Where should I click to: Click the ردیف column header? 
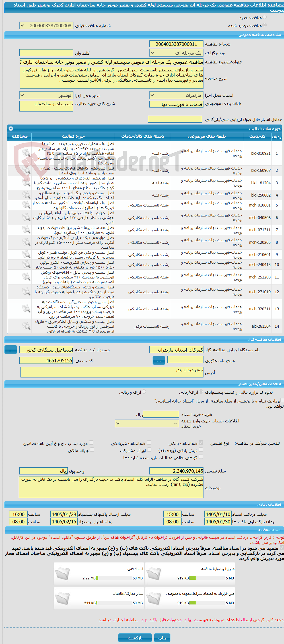pos(277,137)
